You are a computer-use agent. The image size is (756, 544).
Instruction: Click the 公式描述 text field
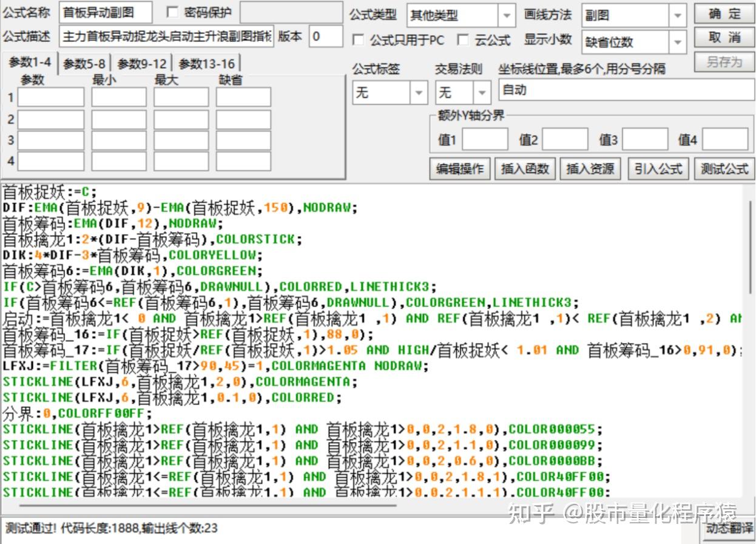coord(167,36)
